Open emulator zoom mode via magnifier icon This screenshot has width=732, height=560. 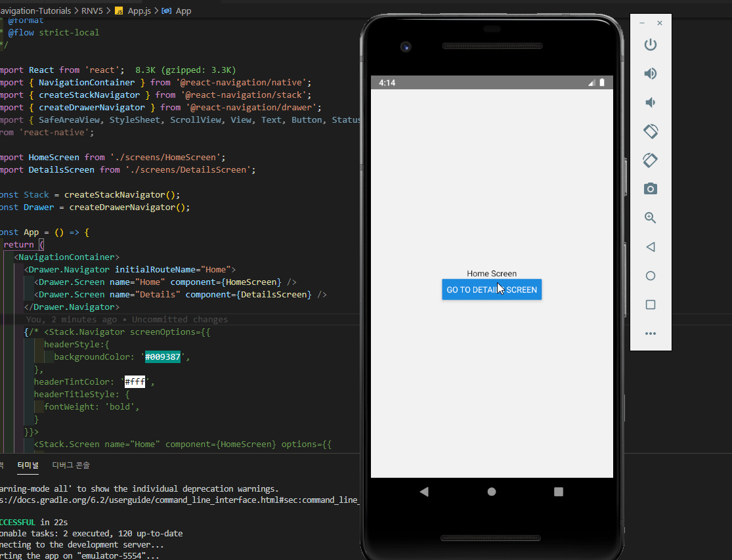651,217
